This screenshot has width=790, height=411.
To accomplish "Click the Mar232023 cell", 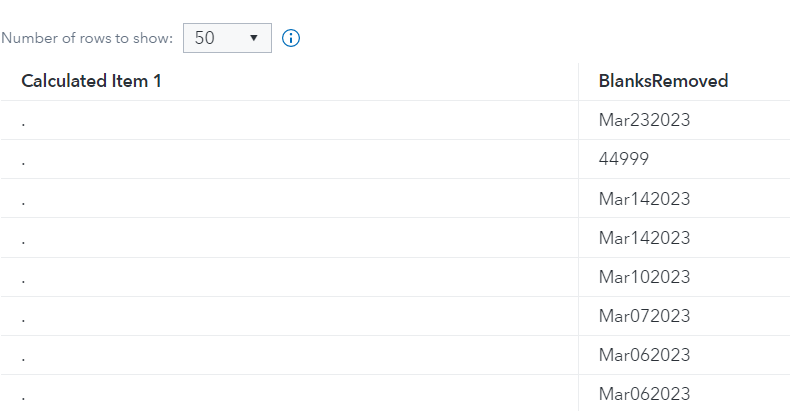I will [644, 120].
